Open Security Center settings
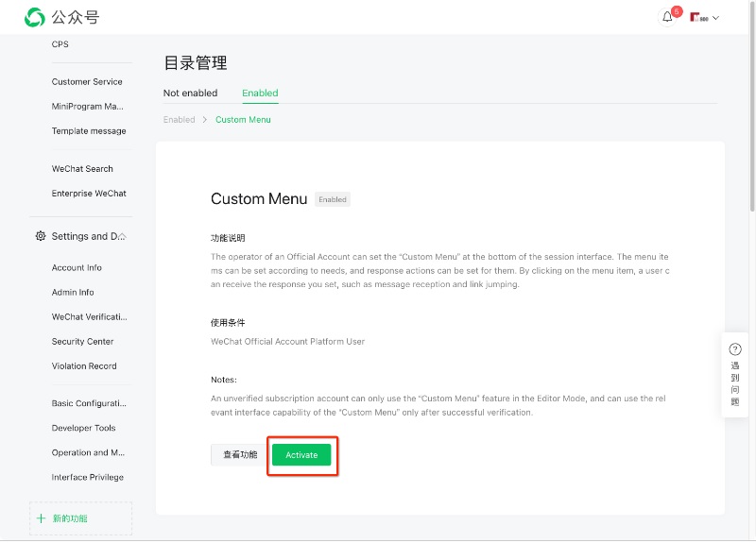This screenshot has width=756, height=543. point(82,342)
